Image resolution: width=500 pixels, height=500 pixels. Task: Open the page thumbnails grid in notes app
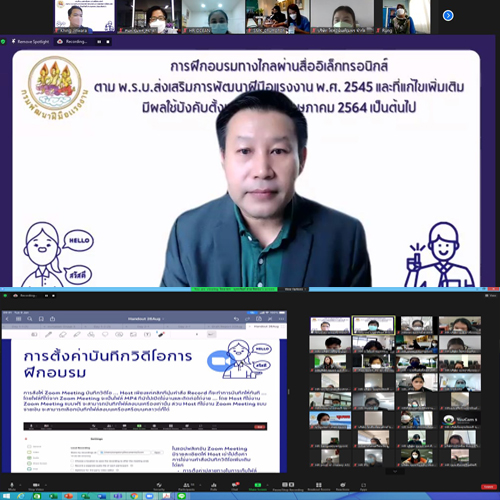(18, 319)
